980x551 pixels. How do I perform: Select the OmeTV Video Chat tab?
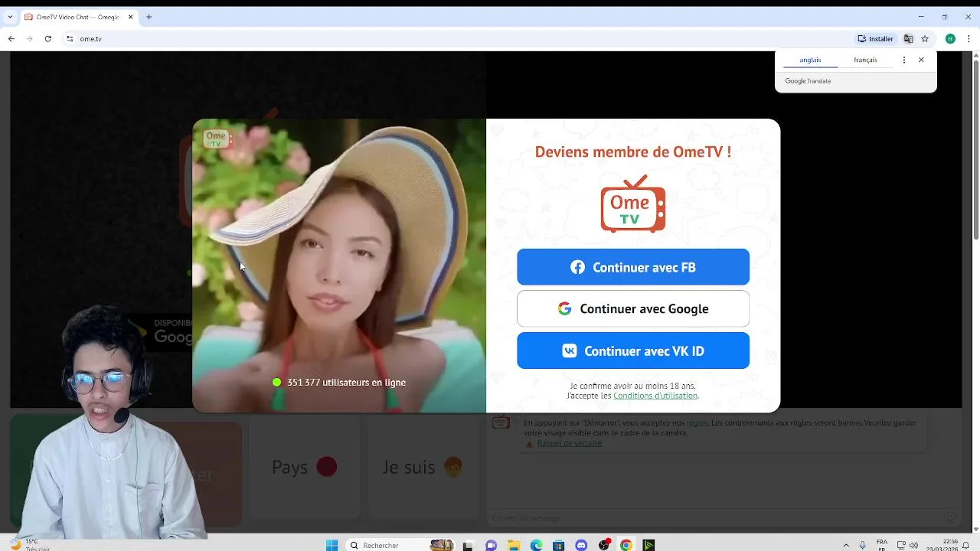point(77,17)
